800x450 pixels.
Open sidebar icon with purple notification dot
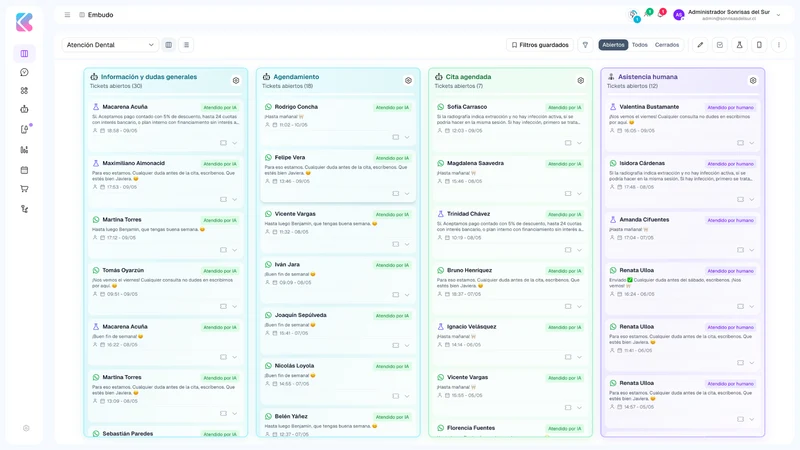coord(25,129)
